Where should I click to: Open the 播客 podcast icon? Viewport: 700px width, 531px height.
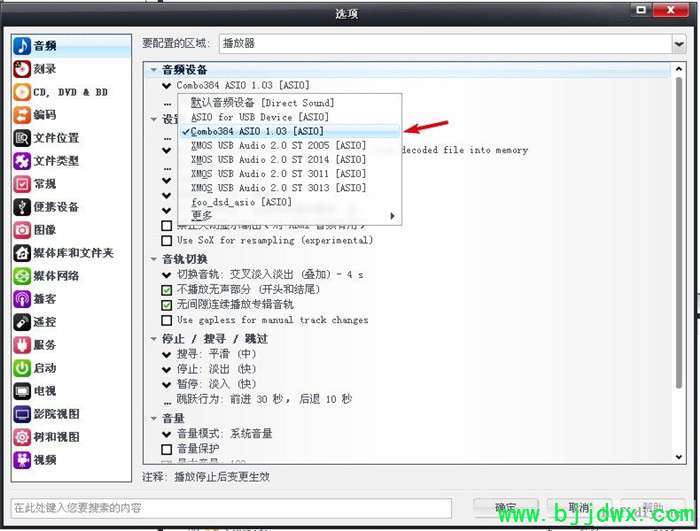[22, 299]
